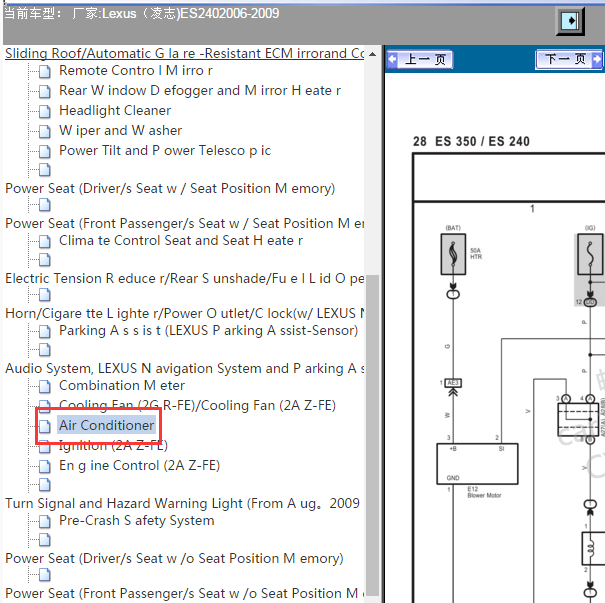Viewport: 605px width, 603px height.
Task: Click the Engine Control (2AZ-FE) page icon
Action: (x=45, y=466)
